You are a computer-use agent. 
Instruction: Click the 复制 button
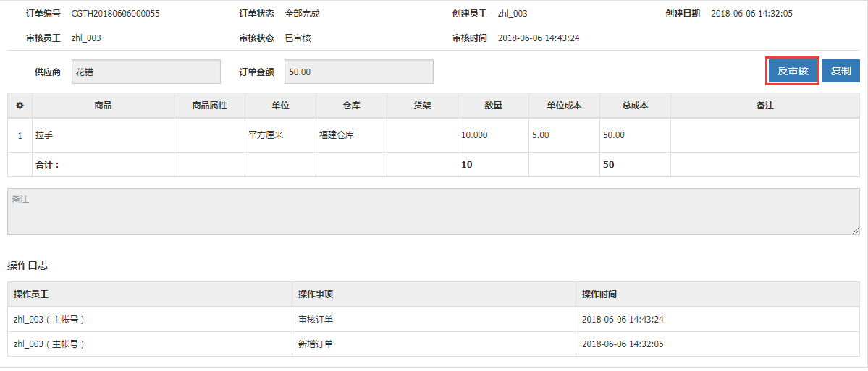(x=841, y=71)
